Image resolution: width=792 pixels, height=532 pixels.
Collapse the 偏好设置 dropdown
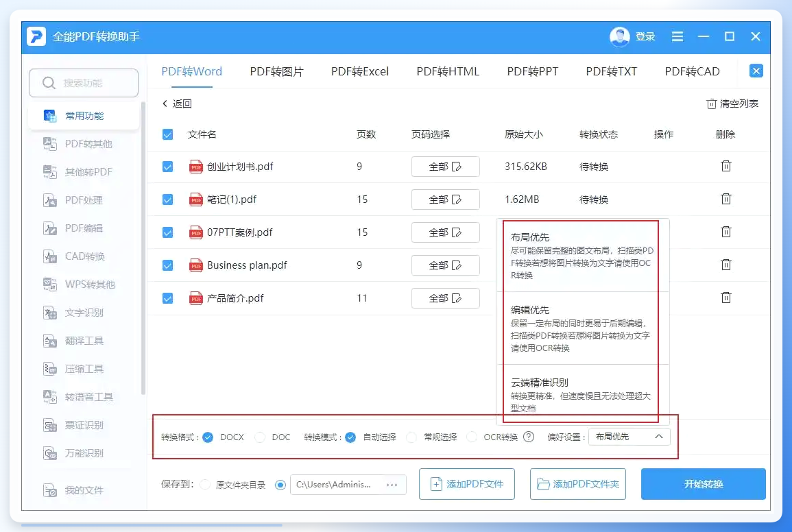click(629, 437)
